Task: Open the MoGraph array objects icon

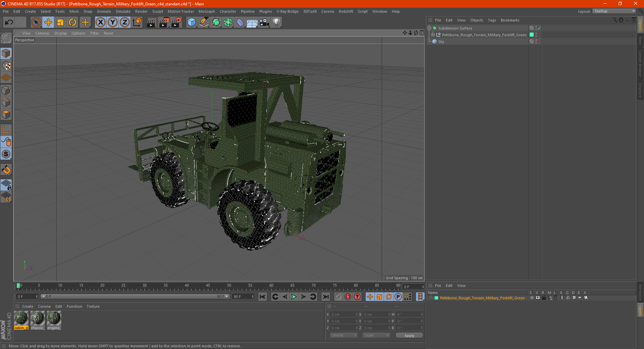Action: [x=228, y=22]
